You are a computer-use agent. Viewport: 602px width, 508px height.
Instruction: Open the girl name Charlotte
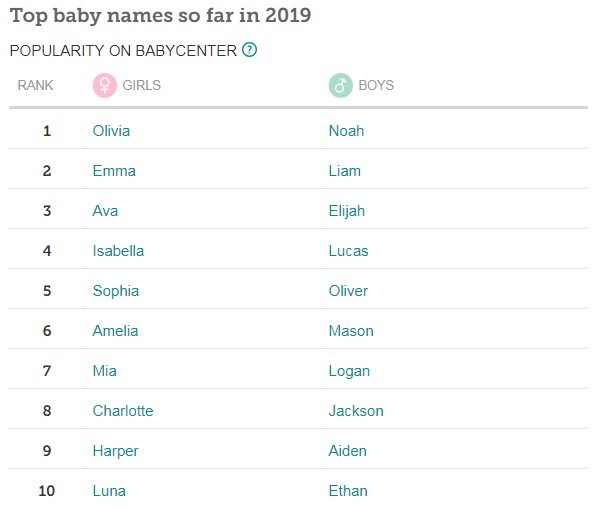click(x=123, y=411)
